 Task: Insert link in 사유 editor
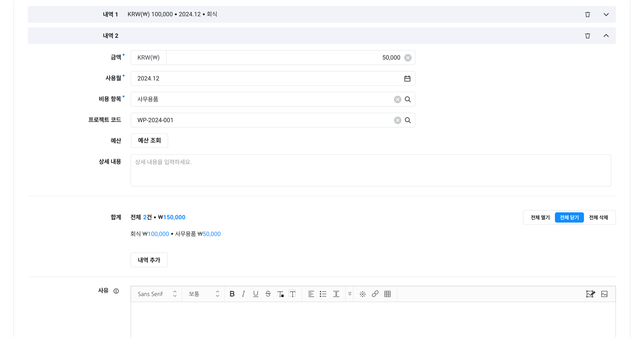click(x=375, y=294)
